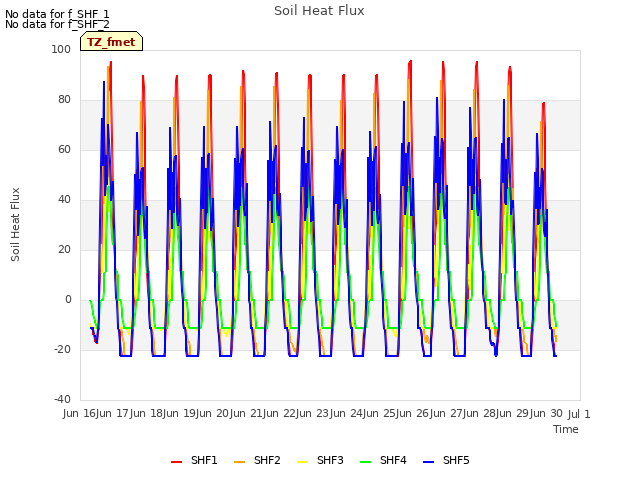The image size is (640, 480).
Task: Click the SHF4 green legend swatch
Action: point(366,461)
